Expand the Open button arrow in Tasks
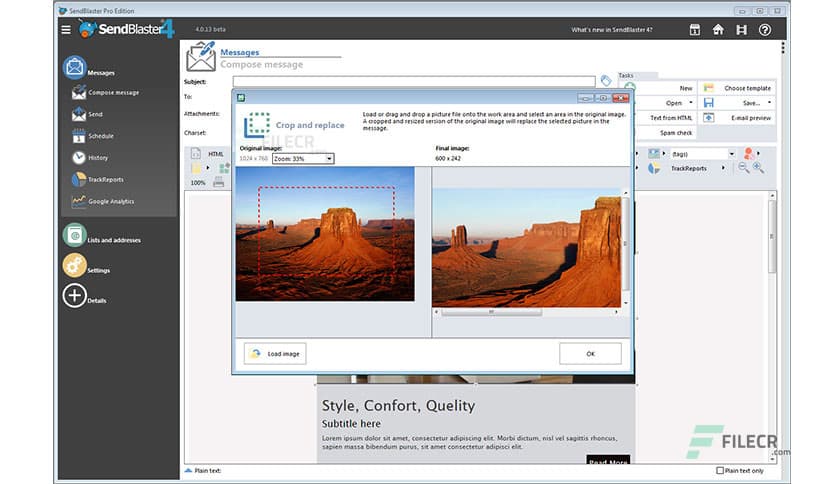Image resolution: width=836 pixels, height=484 pixels. (x=691, y=102)
